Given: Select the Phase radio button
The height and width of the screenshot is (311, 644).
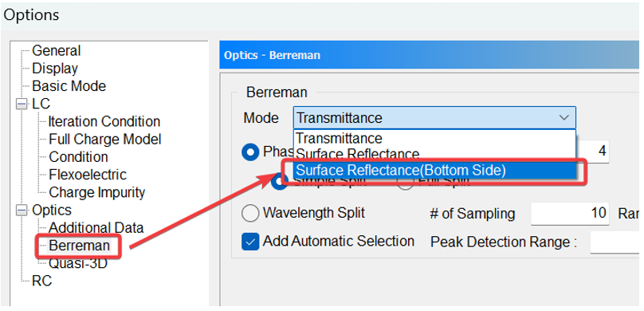Looking at the screenshot, I should [250, 152].
